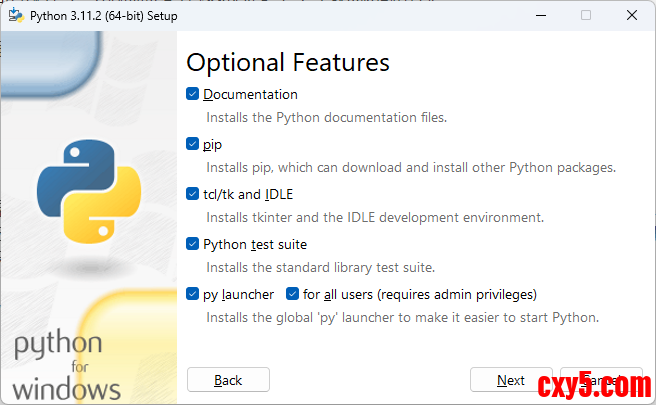Image resolution: width=656 pixels, height=405 pixels.
Task: Toggle the py launcher checkbox
Action: (193, 294)
